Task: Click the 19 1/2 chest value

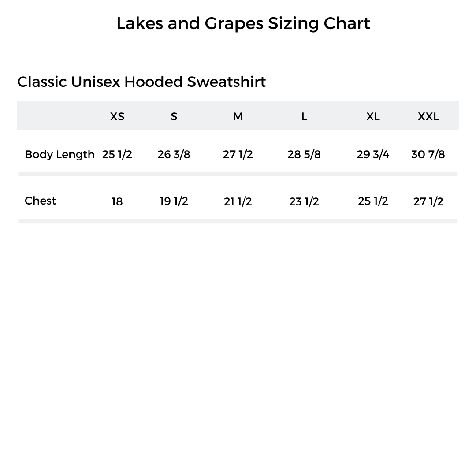Action: (174, 201)
